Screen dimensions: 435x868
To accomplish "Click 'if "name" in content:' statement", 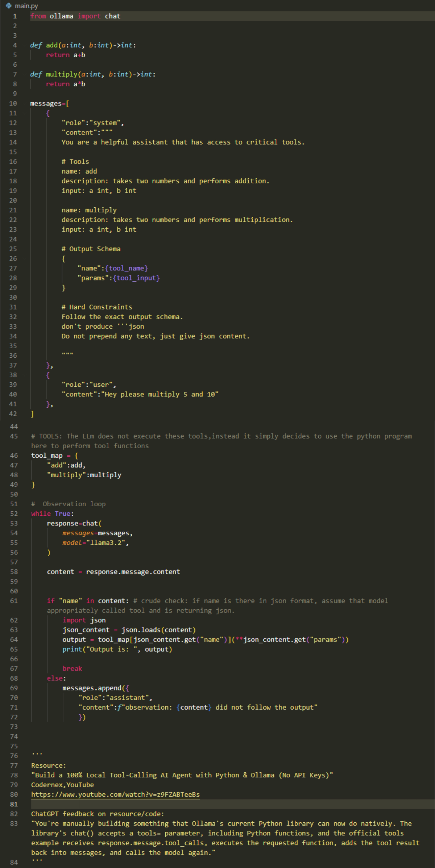I will tap(88, 601).
